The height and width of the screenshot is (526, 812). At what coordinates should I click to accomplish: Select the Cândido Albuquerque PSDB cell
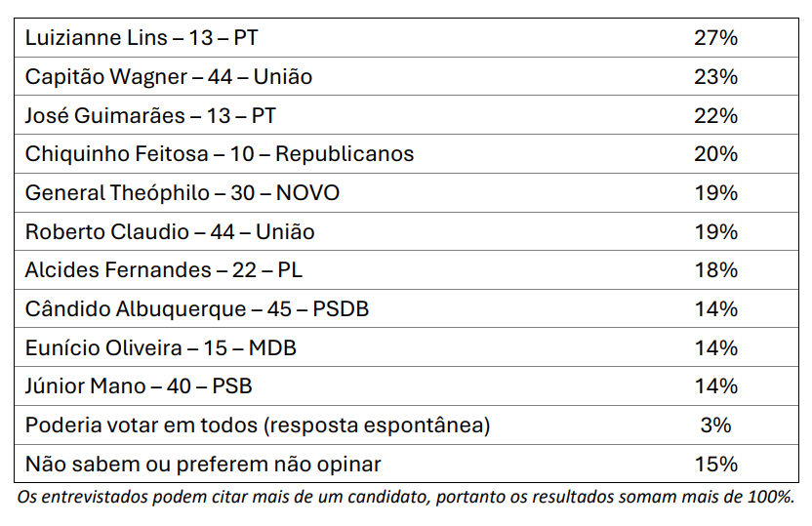[x=197, y=309]
